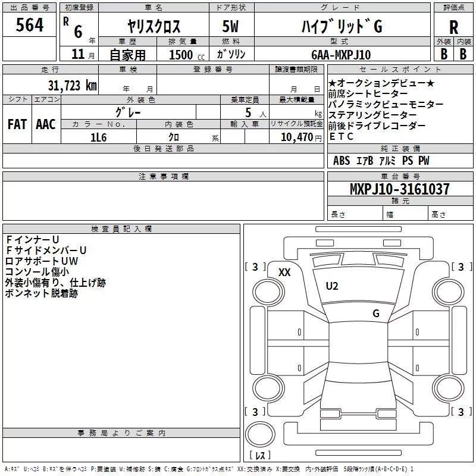Select the 事務局よりご案内 header
The height and width of the screenshot is (476, 476).
(x=121, y=433)
